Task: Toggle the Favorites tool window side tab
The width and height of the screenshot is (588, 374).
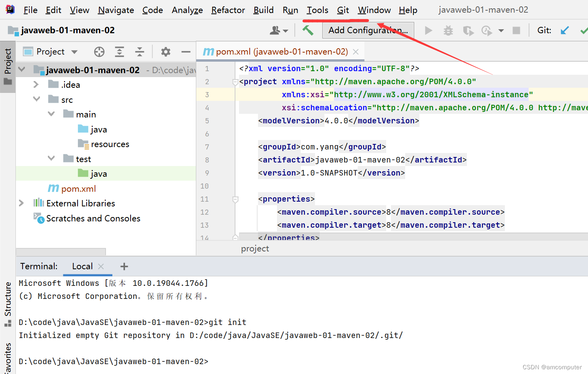Action: (8, 358)
